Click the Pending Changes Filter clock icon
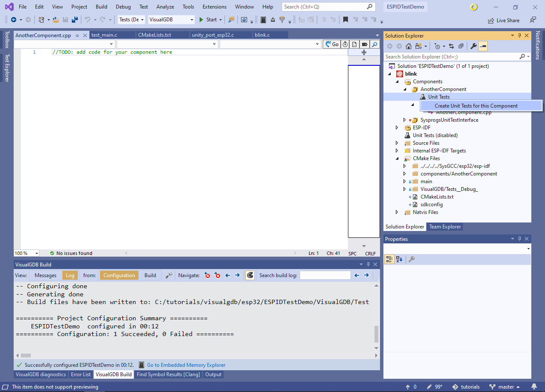The image size is (545, 392). [x=437, y=46]
